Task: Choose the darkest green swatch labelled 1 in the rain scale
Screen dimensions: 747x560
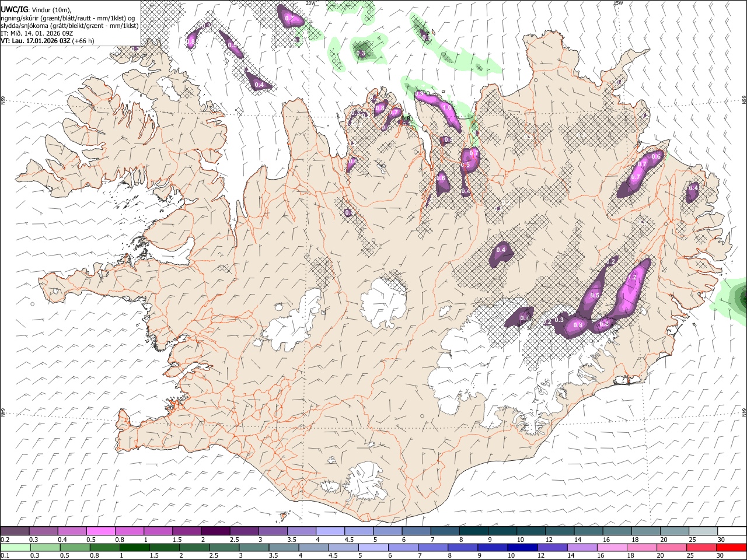Action: 134,548
